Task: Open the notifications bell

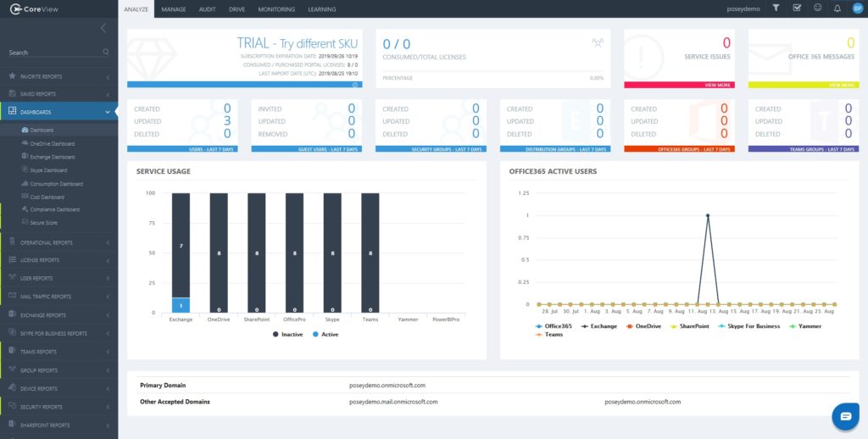Action: pos(837,8)
